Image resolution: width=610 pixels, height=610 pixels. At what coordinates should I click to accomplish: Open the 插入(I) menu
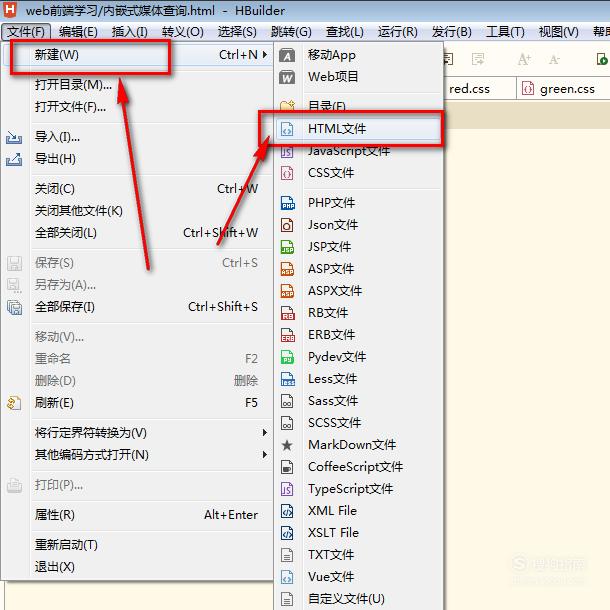[130, 32]
